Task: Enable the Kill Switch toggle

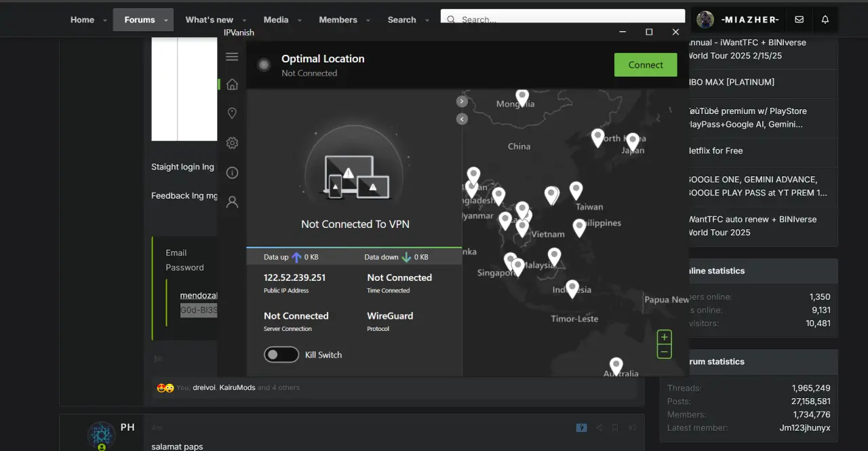Action: tap(281, 355)
